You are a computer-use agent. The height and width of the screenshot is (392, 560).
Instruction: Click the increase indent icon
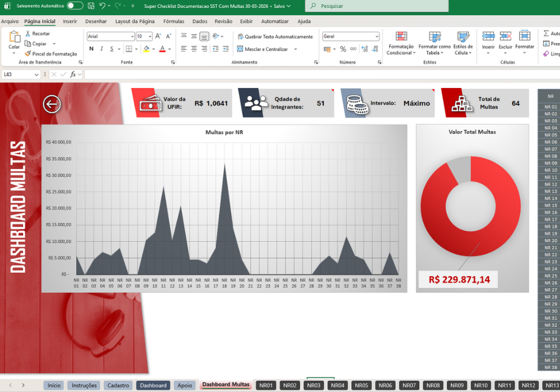(x=226, y=49)
